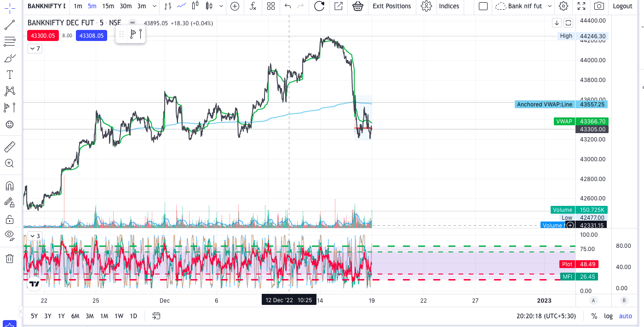The width and height of the screenshot is (644, 327).
Task: Click Logout
Action: [623, 6]
